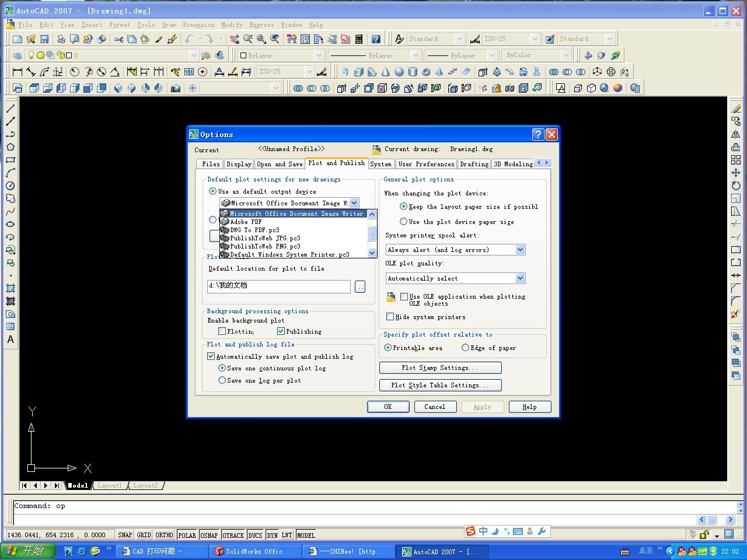Click browse button beside plot file location

pos(360,286)
